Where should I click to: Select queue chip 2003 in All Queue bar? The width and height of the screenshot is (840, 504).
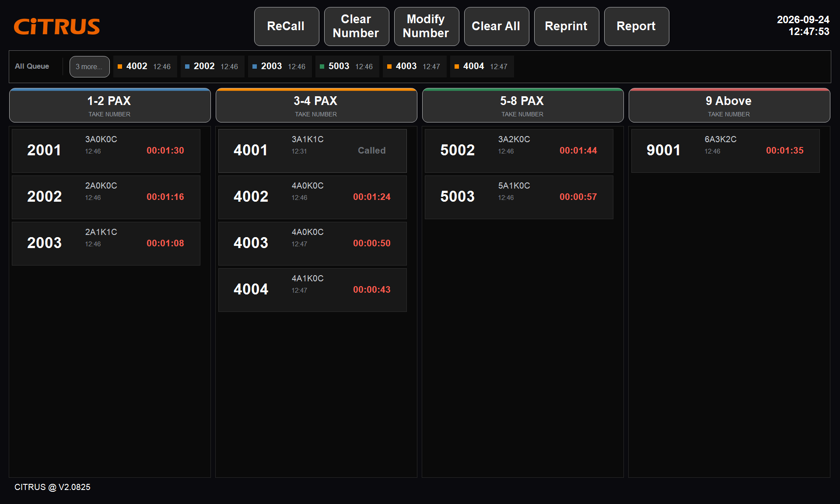[x=280, y=66]
